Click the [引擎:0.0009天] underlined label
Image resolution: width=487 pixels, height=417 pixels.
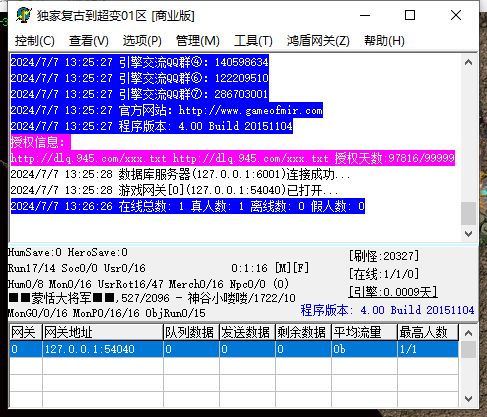pos(393,292)
